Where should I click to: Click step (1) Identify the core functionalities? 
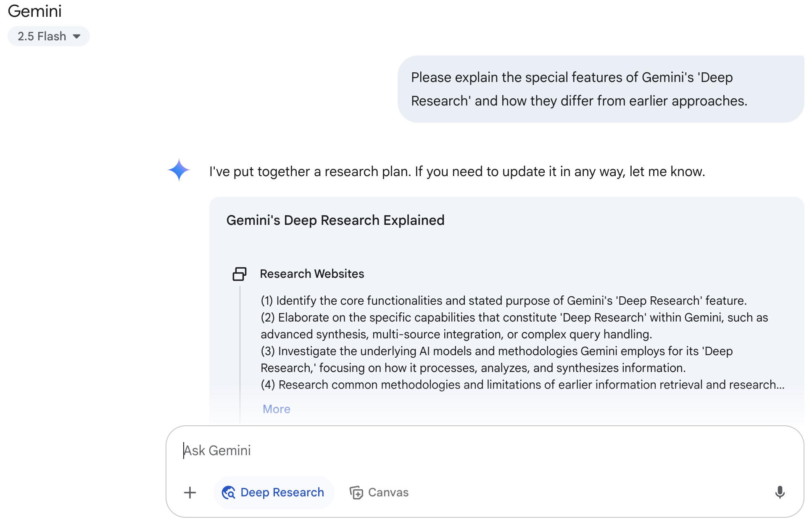[504, 301]
